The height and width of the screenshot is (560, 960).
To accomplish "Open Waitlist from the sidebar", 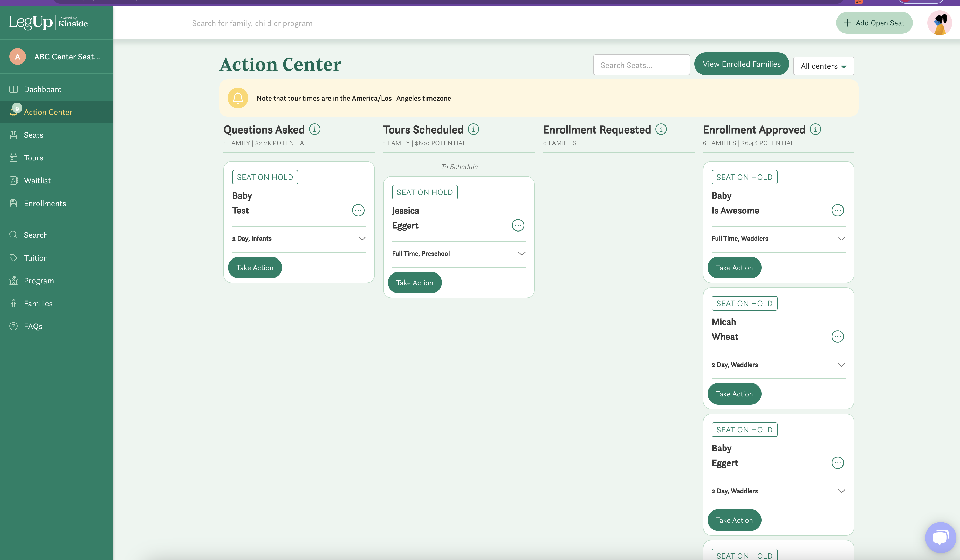I will point(56,180).
